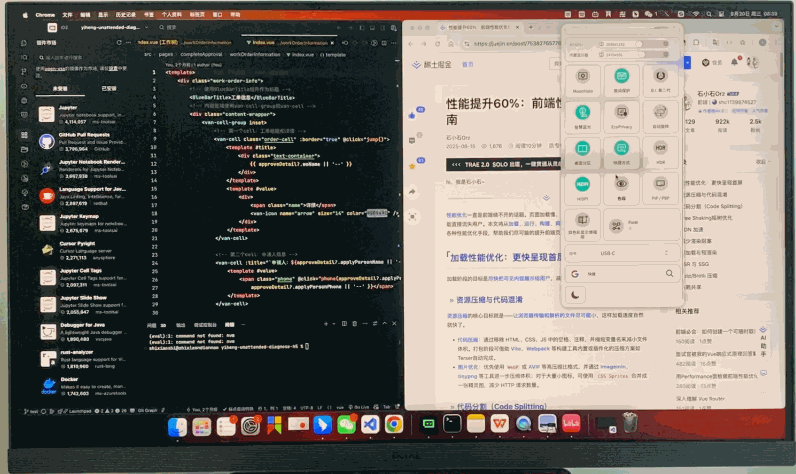The height and width of the screenshot is (474, 796).
Task: Select the GitHub Pull Requests extension
Action: tap(83, 142)
